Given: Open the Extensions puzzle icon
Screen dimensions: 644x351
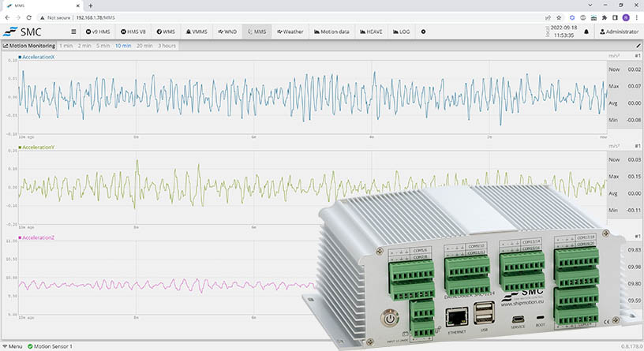Looking at the screenshot, I should [605, 17].
